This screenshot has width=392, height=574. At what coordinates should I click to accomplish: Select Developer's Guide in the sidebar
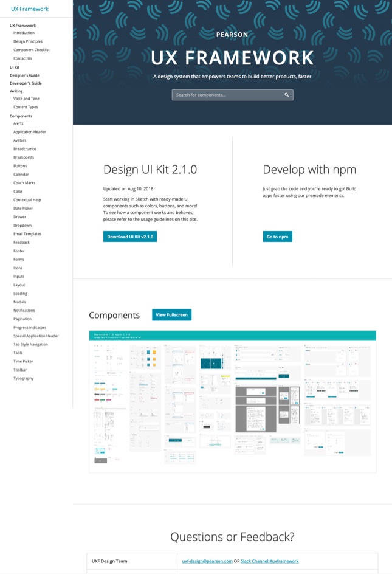click(x=26, y=83)
